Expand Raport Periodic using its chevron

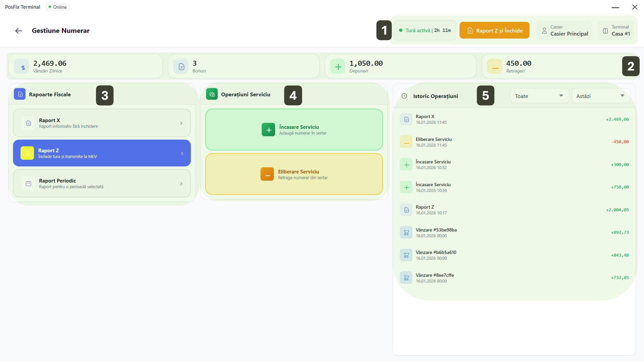click(x=181, y=184)
